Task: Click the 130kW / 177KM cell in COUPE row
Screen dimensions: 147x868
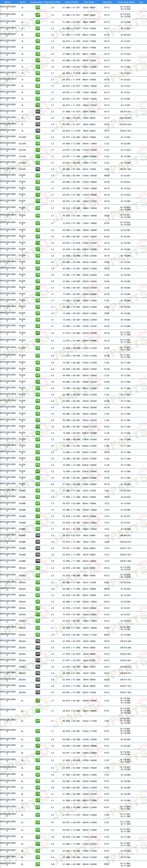Action: pos(89,163)
